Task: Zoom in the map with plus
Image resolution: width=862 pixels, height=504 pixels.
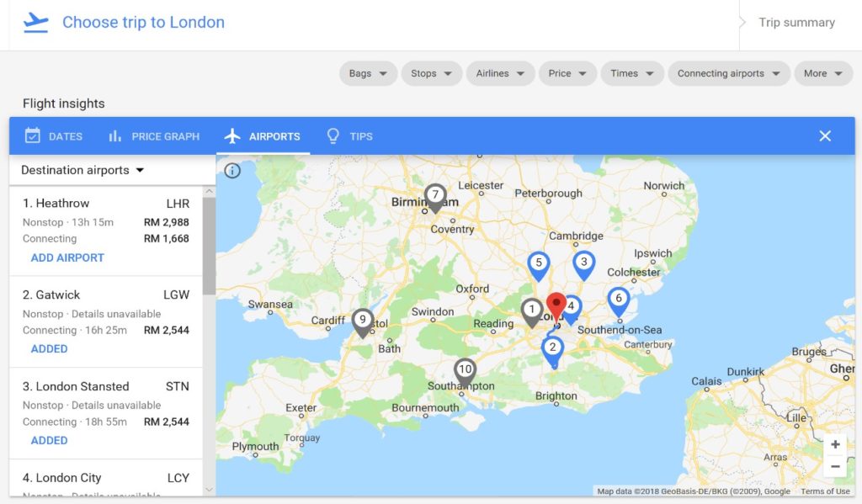Action: (x=835, y=444)
